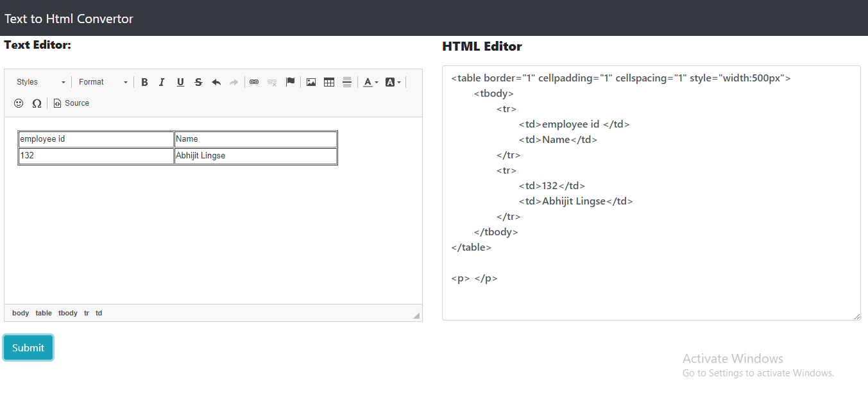Open the background color picker
This screenshot has width=868, height=393.
(x=393, y=82)
